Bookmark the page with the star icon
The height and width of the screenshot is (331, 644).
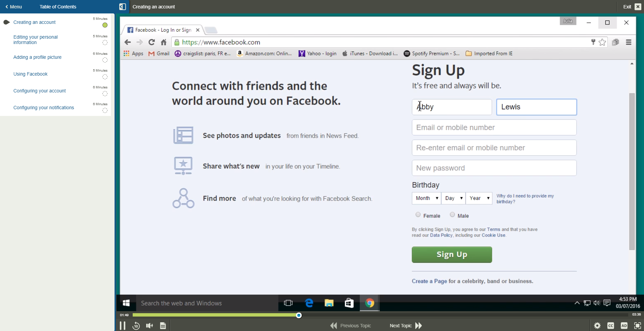(602, 42)
